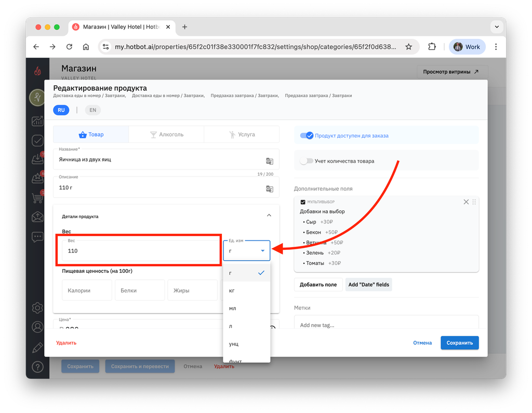The image size is (532, 413).
Task: Click the blue Сохранить button in dialog
Action: 459,343
